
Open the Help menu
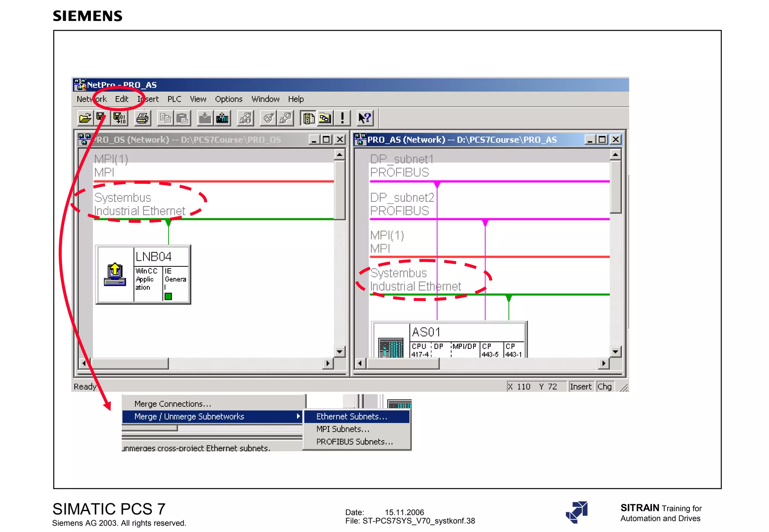click(x=296, y=99)
